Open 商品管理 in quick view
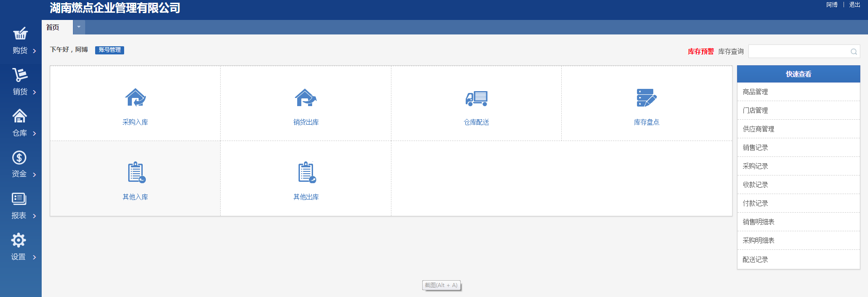Image resolution: width=868 pixels, height=297 pixels. (798, 92)
